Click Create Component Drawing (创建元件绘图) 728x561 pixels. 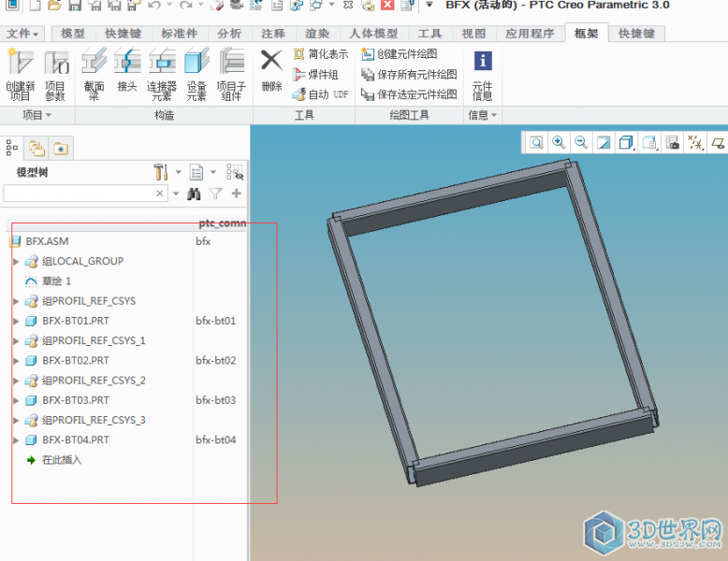pyautogui.click(x=399, y=54)
